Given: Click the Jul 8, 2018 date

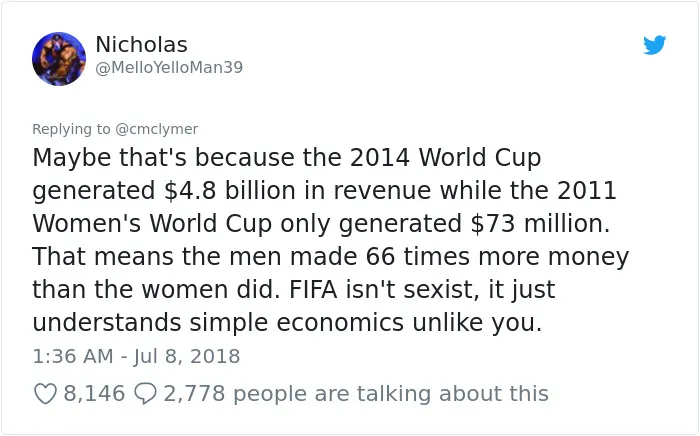Looking at the screenshot, I should point(187,356).
